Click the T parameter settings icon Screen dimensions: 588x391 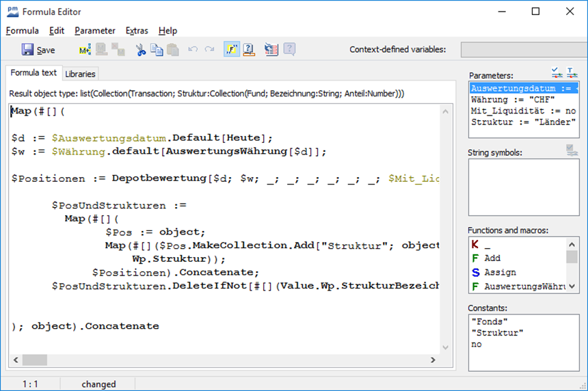point(572,74)
